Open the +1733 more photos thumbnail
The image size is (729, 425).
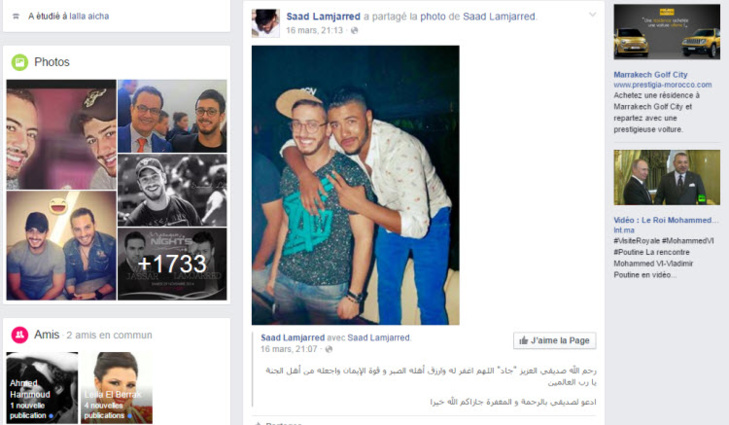(172, 264)
